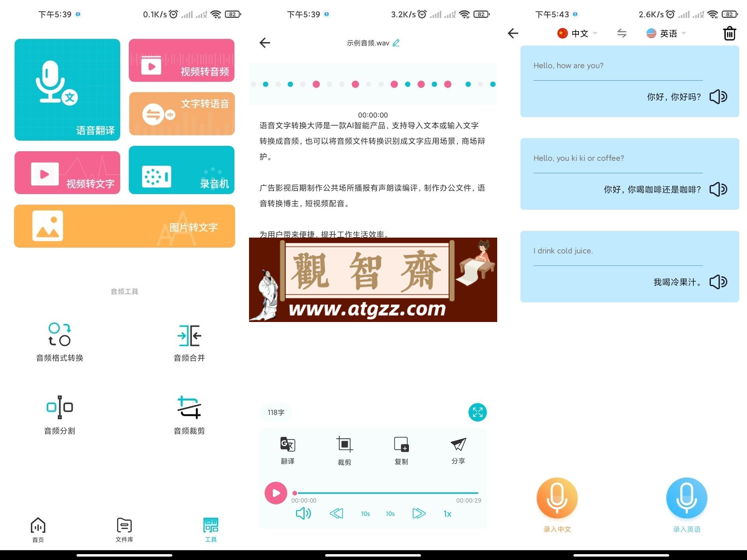Click the text 'Hello, how are you?'
The width and height of the screenshot is (747, 560).
coord(568,66)
